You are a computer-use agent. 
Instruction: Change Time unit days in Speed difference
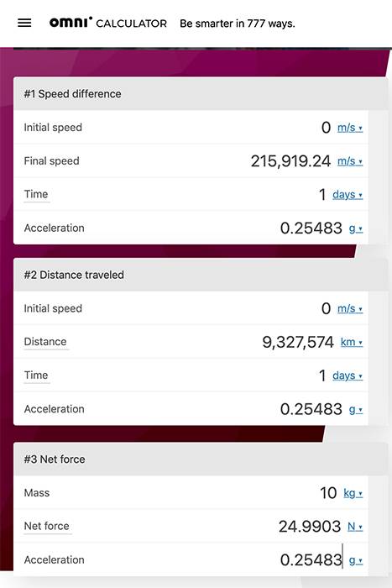point(348,195)
